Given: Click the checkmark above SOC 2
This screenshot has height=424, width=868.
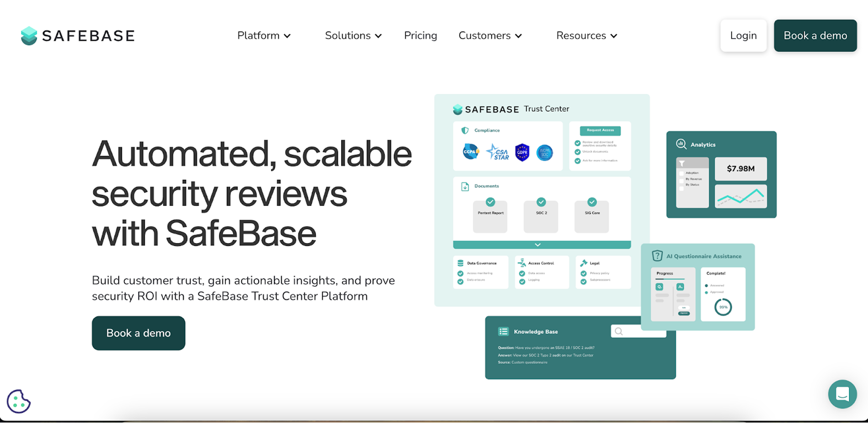Looking at the screenshot, I should coord(541,202).
